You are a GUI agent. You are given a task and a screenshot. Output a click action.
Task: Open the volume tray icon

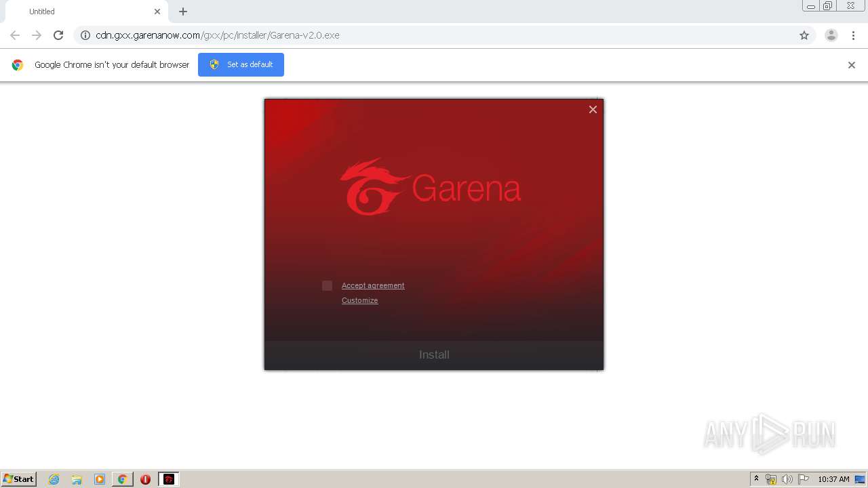pos(787,479)
